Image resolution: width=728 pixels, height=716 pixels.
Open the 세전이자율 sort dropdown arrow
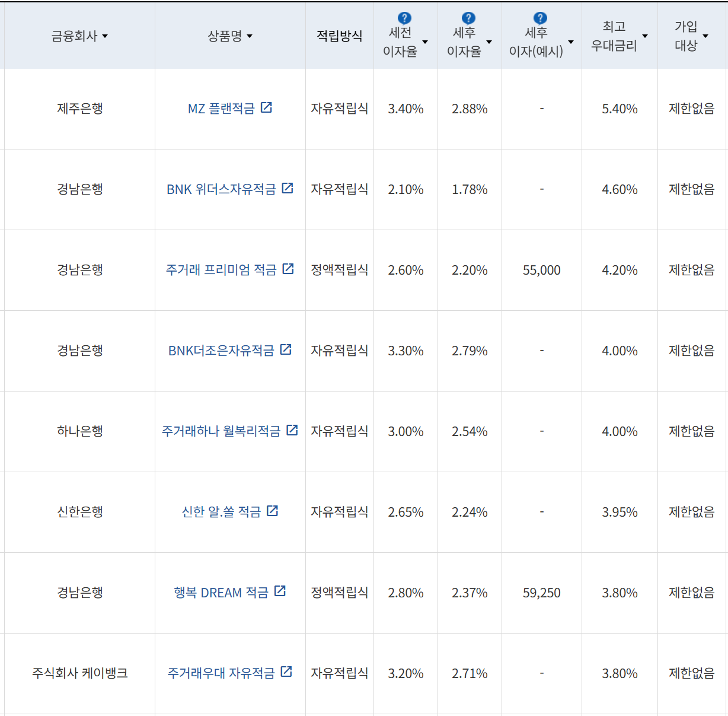(424, 42)
